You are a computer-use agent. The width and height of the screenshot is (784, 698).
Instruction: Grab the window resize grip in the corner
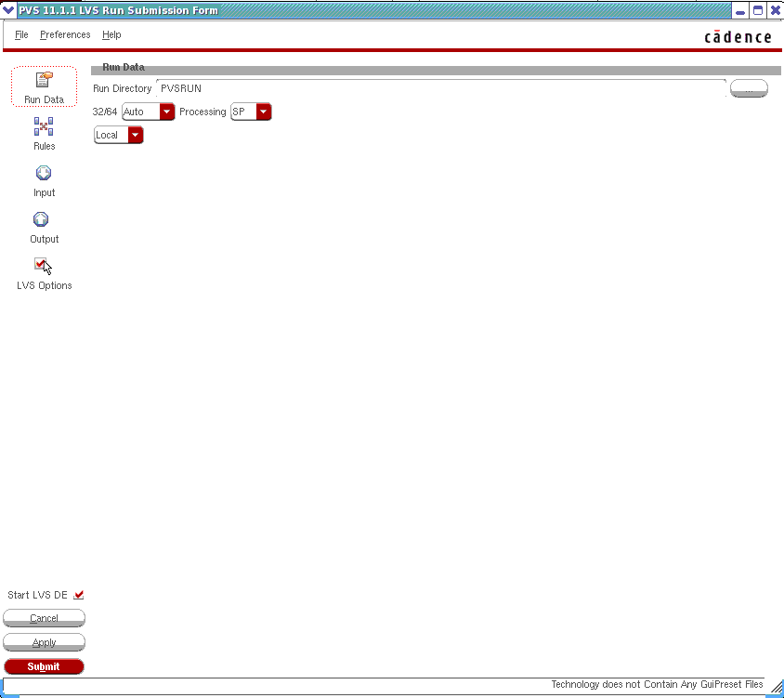point(777,688)
